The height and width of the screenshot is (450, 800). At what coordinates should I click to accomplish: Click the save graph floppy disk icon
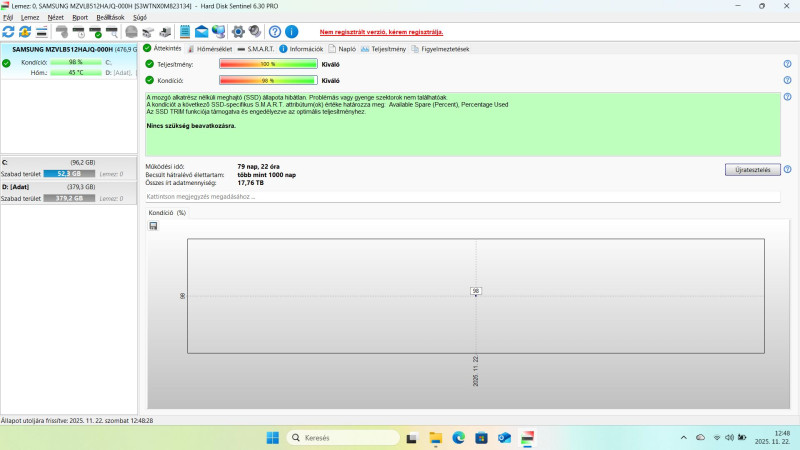coord(153,226)
